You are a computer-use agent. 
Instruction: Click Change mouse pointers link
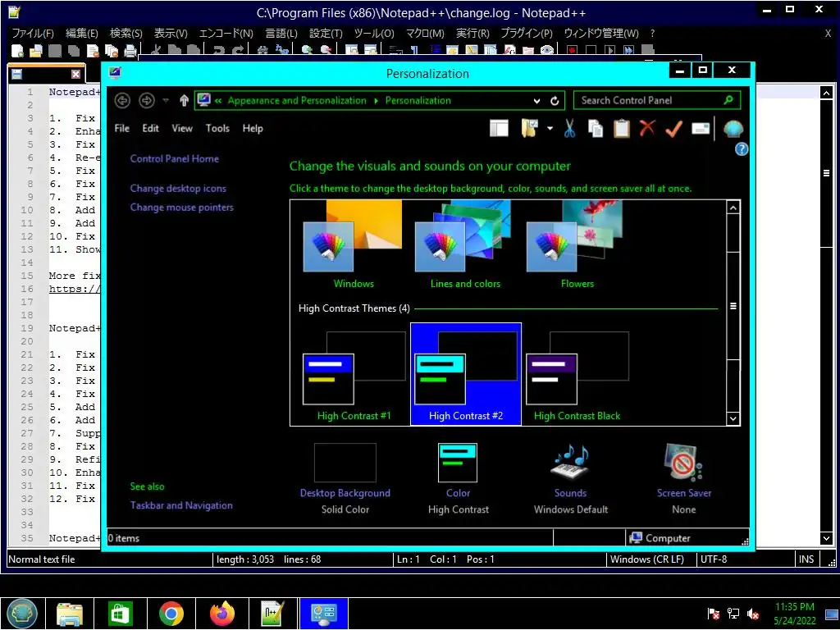coord(182,208)
